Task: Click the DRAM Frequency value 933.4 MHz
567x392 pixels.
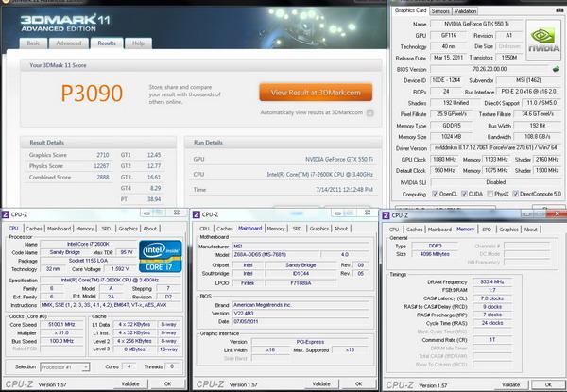Action: point(492,281)
